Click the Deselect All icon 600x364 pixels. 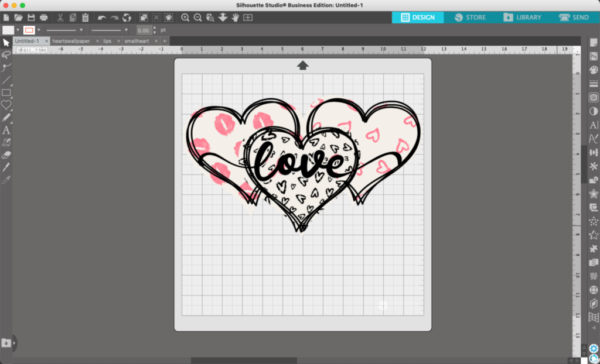[x=156, y=18]
